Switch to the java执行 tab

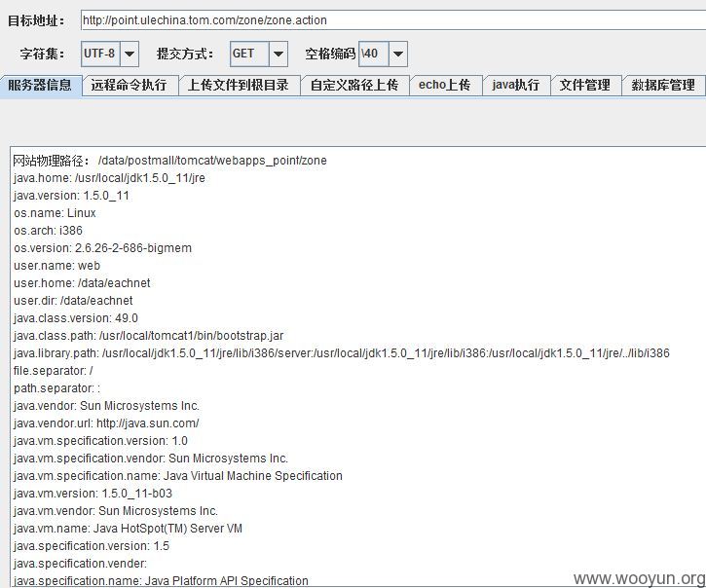pos(516,86)
